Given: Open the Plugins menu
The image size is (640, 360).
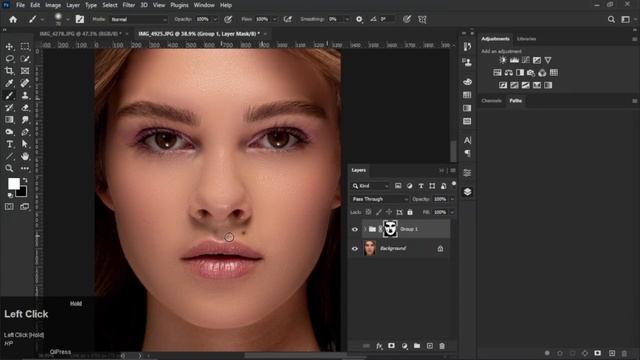Looking at the screenshot, I should coord(179,5).
